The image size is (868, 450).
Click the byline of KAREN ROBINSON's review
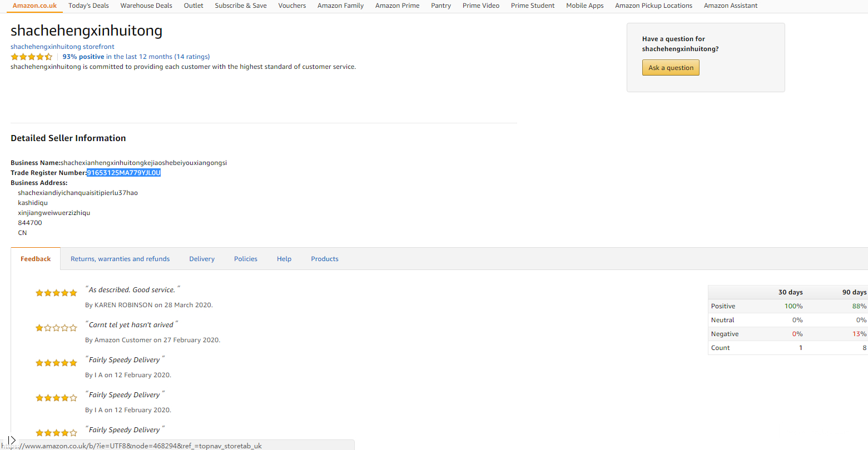click(x=149, y=305)
